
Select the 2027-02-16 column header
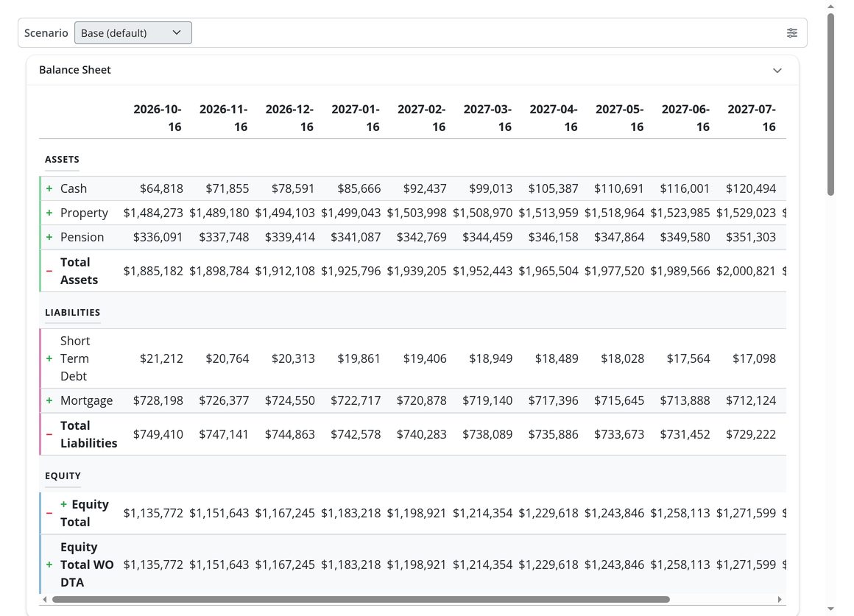tap(422, 118)
